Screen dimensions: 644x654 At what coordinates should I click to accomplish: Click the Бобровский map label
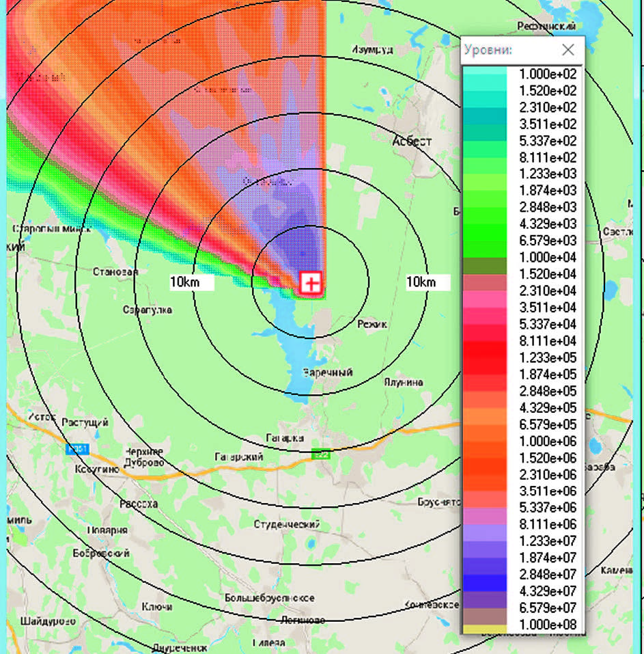pos(101,553)
